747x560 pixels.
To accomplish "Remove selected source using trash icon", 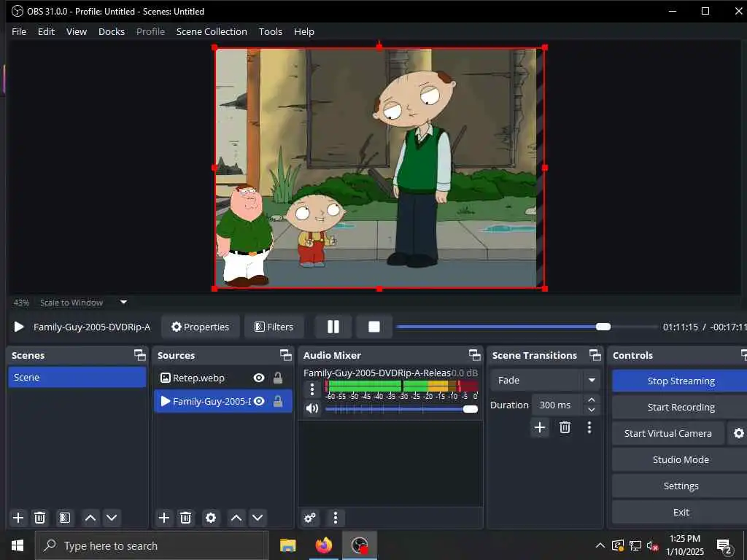I will pos(186,518).
